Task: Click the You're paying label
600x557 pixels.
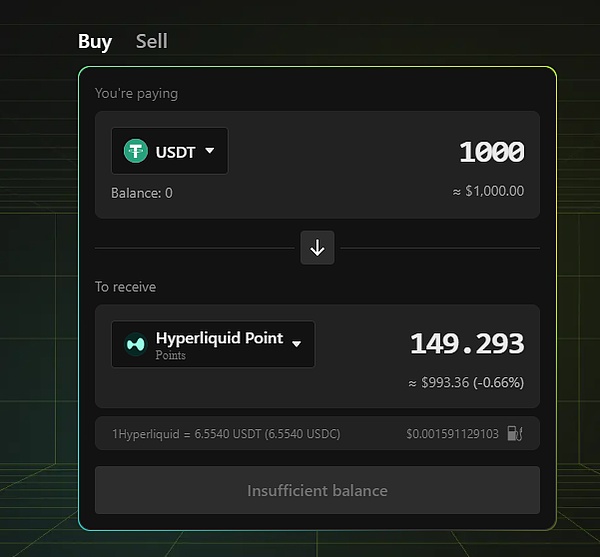Action: [136, 94]
